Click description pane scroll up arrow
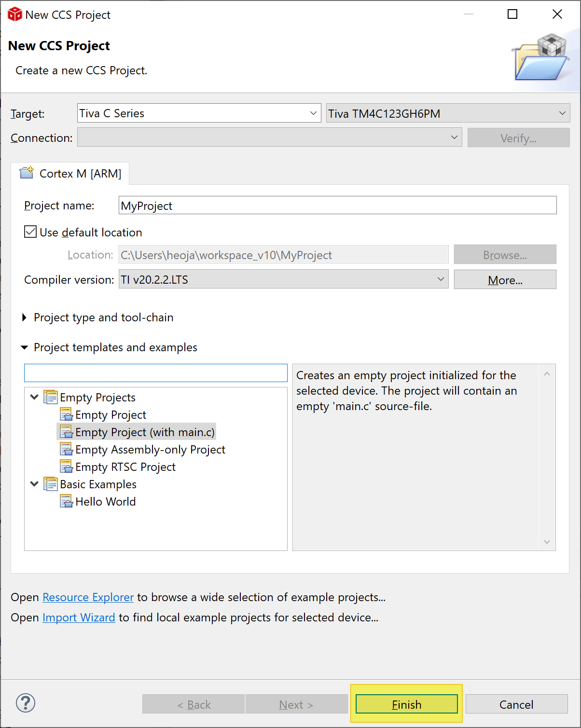This screenshot has height=728, width=581. (547, 373)
